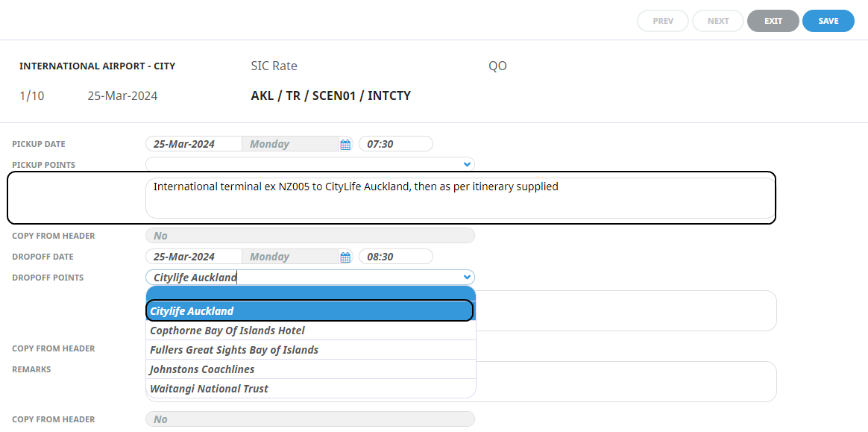Click the Exit button

point(773,21)
